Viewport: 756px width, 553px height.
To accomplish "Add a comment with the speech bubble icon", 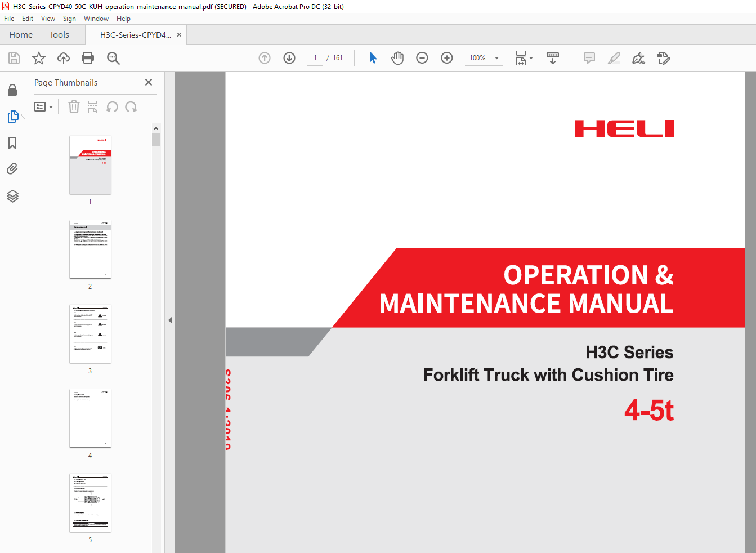I will (589, 58).
